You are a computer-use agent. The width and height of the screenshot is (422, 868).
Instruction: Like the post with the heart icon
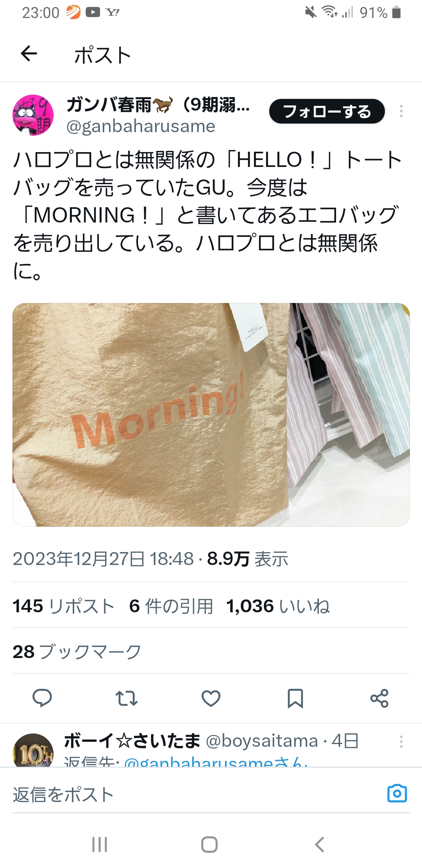pyautogui.click(x=211, y=698)
